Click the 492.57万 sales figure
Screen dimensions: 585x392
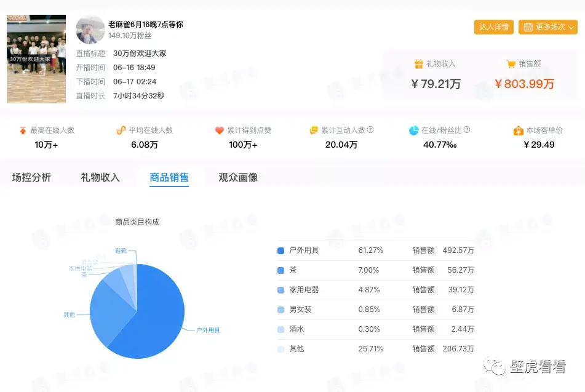[x=458, y=250]
